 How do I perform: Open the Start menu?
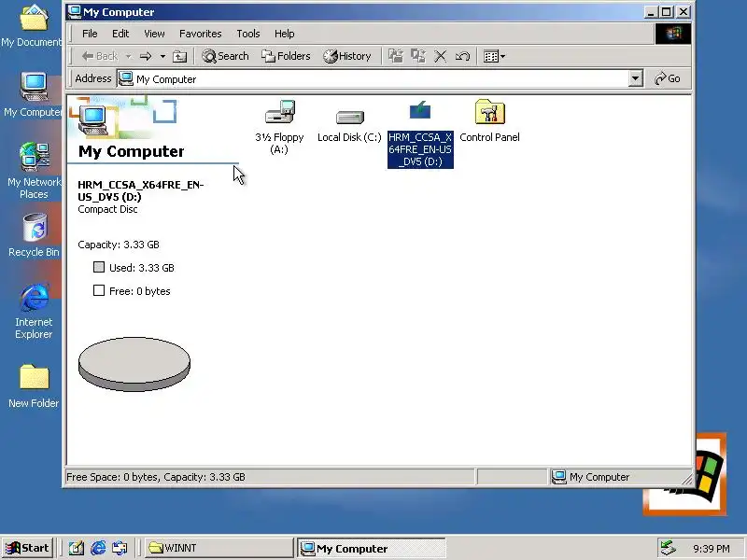(28, 548)
